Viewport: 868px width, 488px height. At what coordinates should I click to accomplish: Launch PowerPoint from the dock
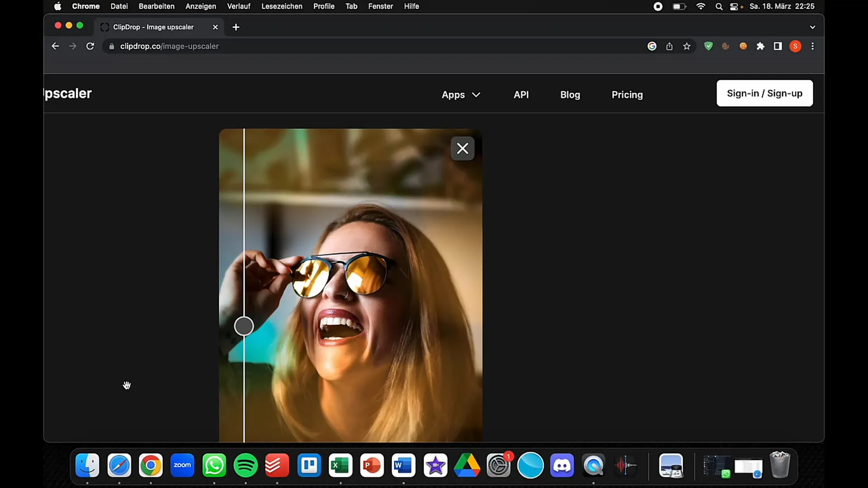point(372,465)
